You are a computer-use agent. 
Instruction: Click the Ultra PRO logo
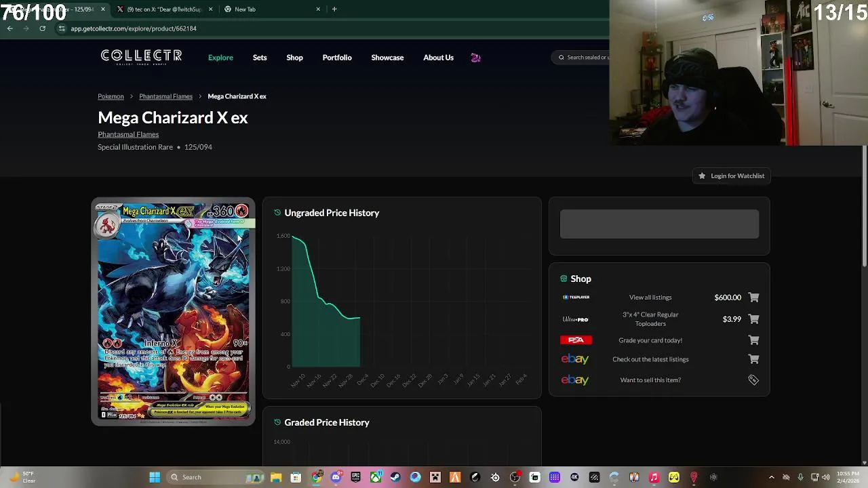575,319
